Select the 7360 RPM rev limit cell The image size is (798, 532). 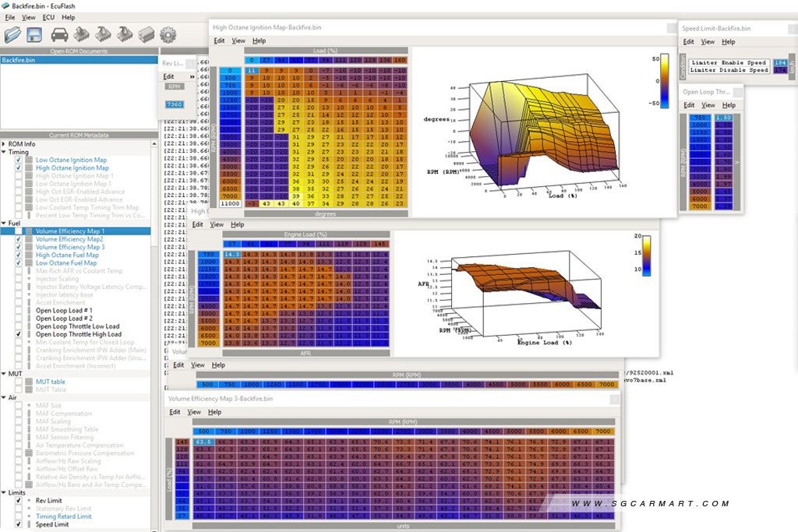pyautogui.click(x=174, y=104)
